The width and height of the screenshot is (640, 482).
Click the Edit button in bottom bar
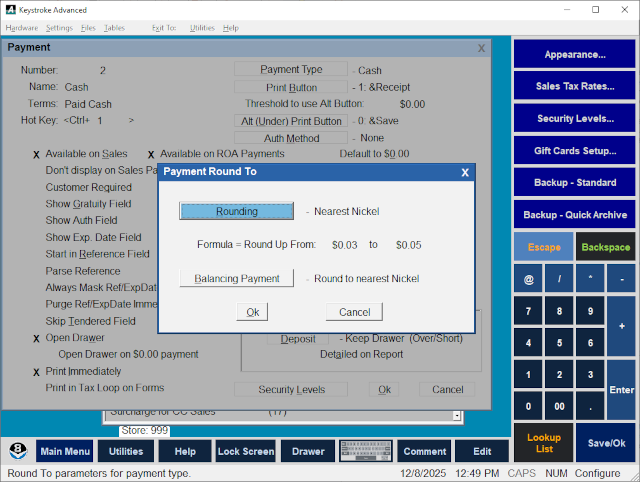(482, 451)
